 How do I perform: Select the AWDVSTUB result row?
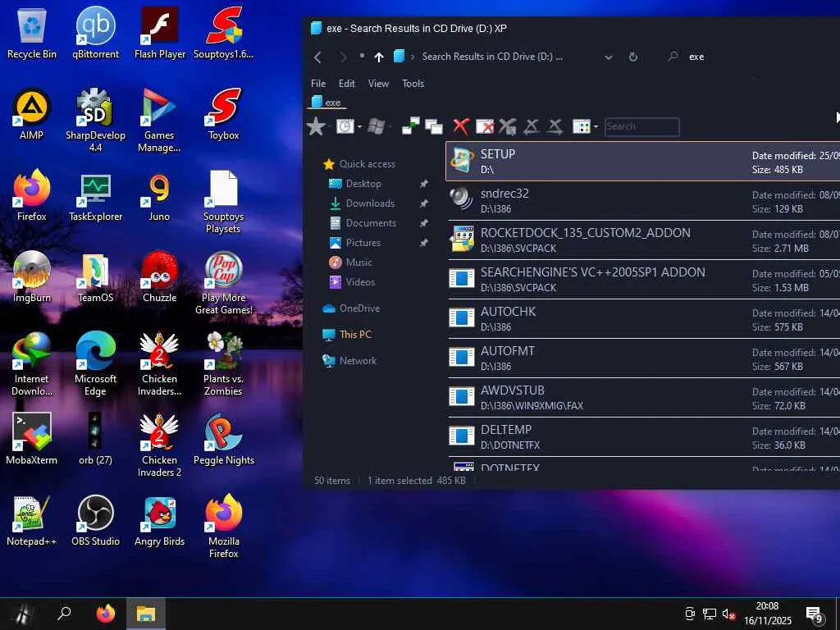[x=643, y=398]
